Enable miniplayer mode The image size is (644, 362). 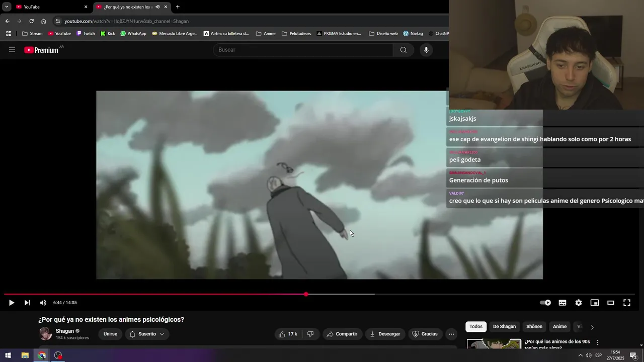pos(595,303)
